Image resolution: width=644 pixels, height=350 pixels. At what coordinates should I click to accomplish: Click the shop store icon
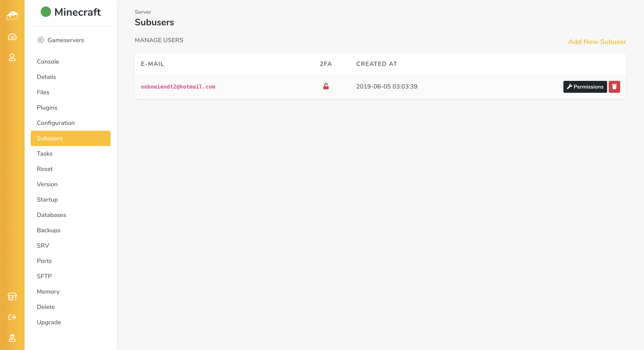(12, 297)
